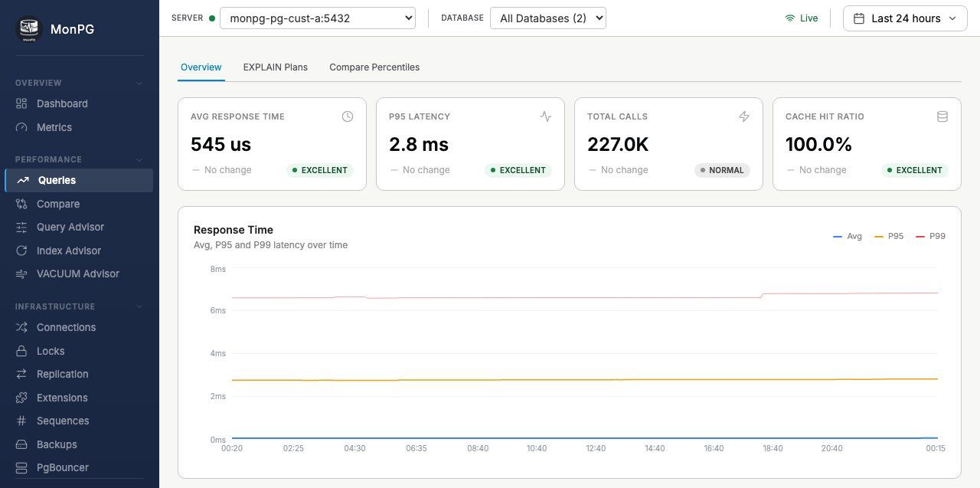The image size is (980, 488).
Task: Click the Live wifi status icon
Action: click(790, 18)
